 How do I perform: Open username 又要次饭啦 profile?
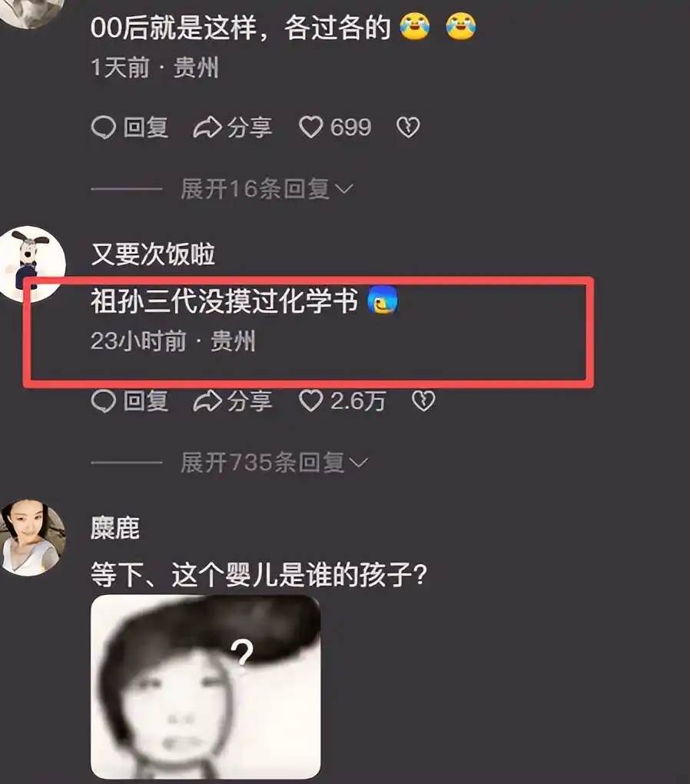click(153, 254)
